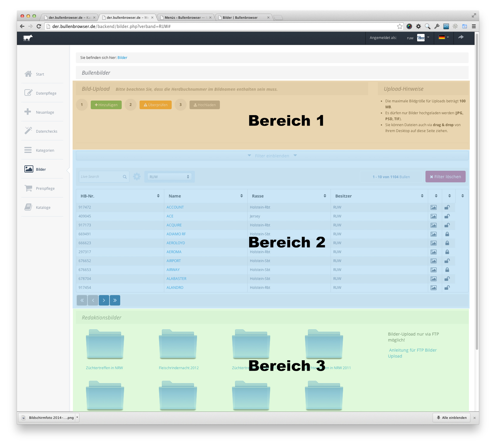
Task: Click the Filter löschen button
Action: click(x=445, y=177)
